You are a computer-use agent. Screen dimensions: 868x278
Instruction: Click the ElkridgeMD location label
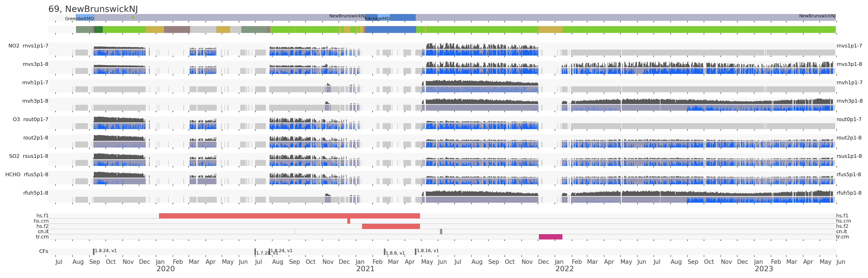pyautogui.click(x=377, y=19)
